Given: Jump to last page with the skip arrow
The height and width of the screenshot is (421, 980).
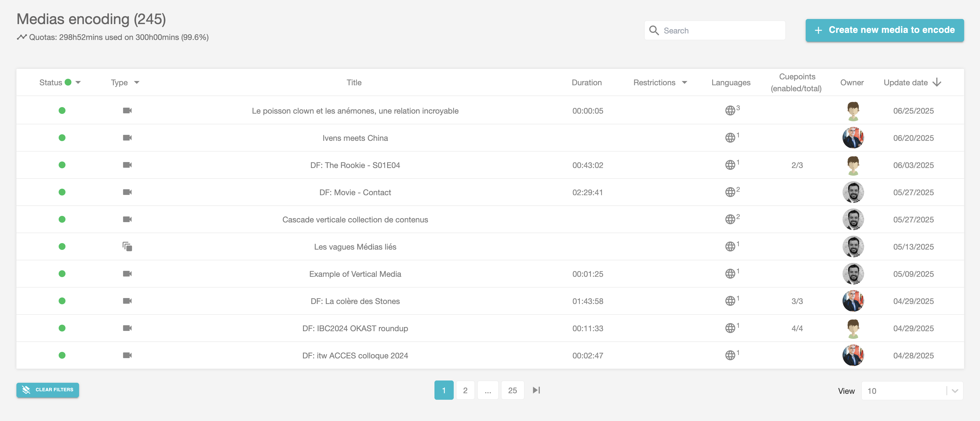Looking at the screenshot, I should [536, 390].
